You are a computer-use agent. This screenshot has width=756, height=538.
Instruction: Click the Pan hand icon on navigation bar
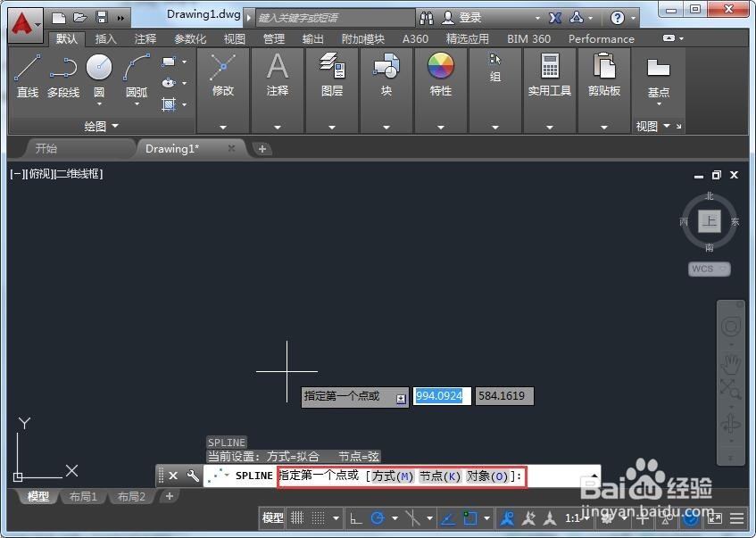tap(730, 364)
